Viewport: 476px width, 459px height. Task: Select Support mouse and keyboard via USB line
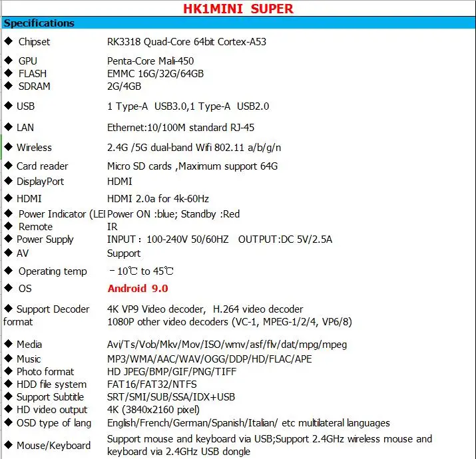(x=270, y=439)
